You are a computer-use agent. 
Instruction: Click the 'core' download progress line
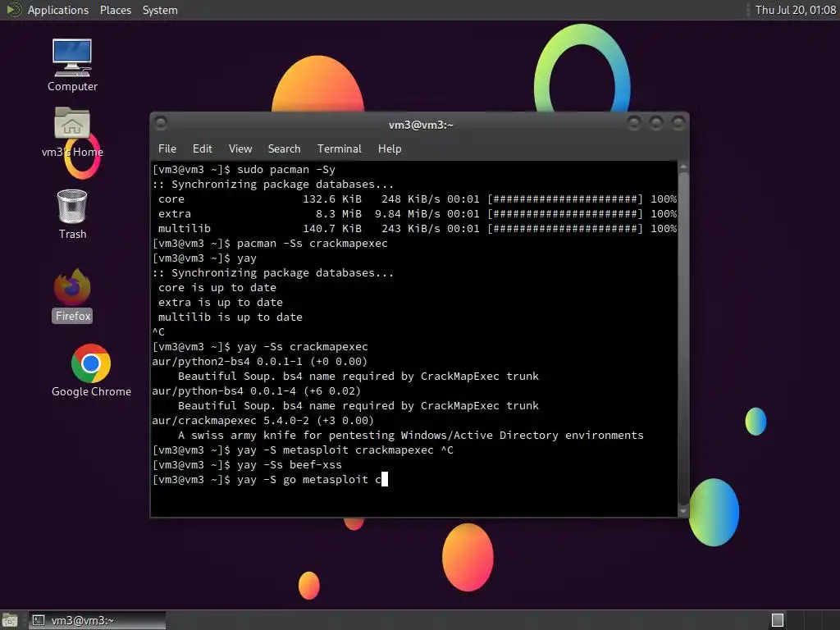point(414,199)
